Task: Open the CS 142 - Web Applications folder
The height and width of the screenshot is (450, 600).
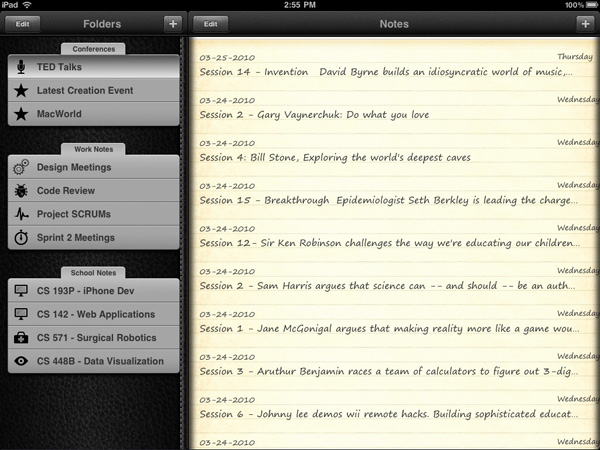Action: click(93, 314)
